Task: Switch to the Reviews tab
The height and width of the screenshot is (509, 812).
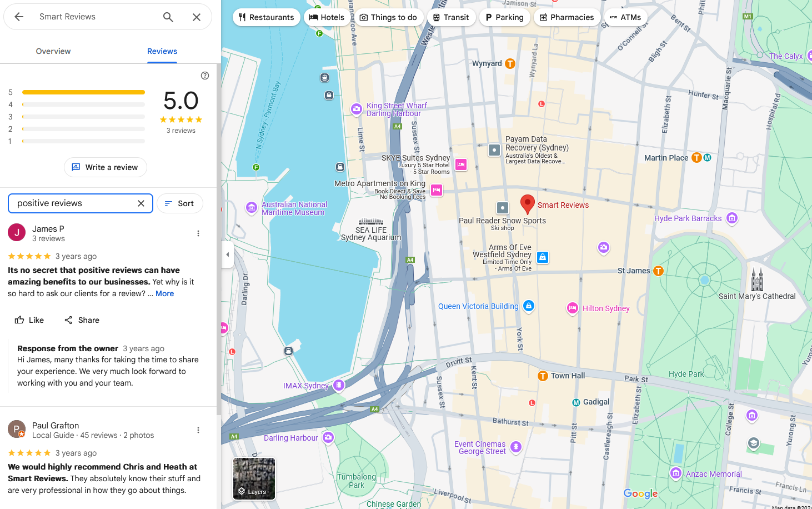Action: (x=162, y=51)
